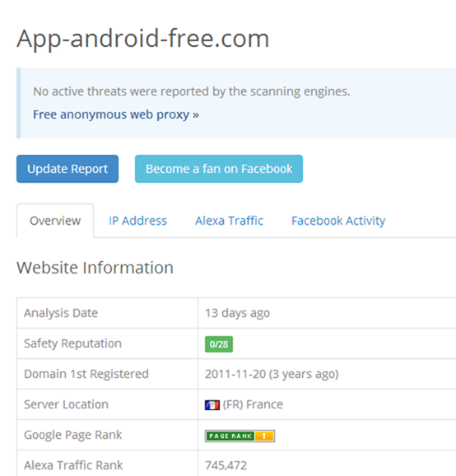Click the France flag icon
Image resolution: width=456 pixels, height=476 pixels.
[x=212, y=405]
